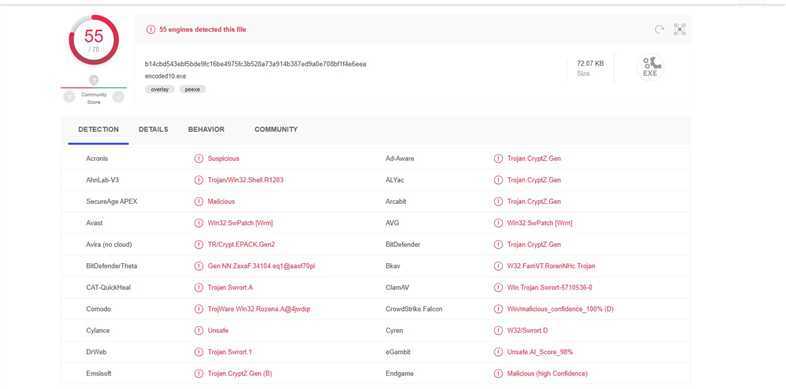
Task: Click the alert icon beside Acronis Suspicious
Action: click(199, 158)
